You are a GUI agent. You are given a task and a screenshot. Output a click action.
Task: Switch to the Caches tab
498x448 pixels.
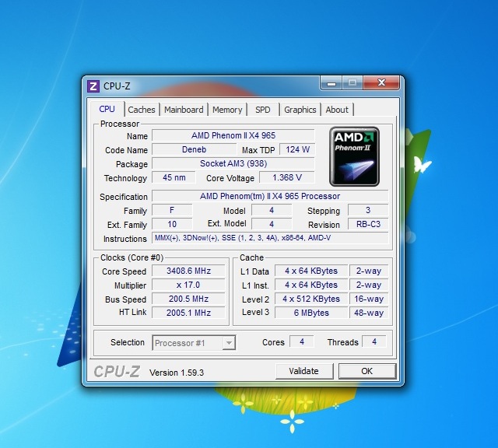(x=142, y=110)
